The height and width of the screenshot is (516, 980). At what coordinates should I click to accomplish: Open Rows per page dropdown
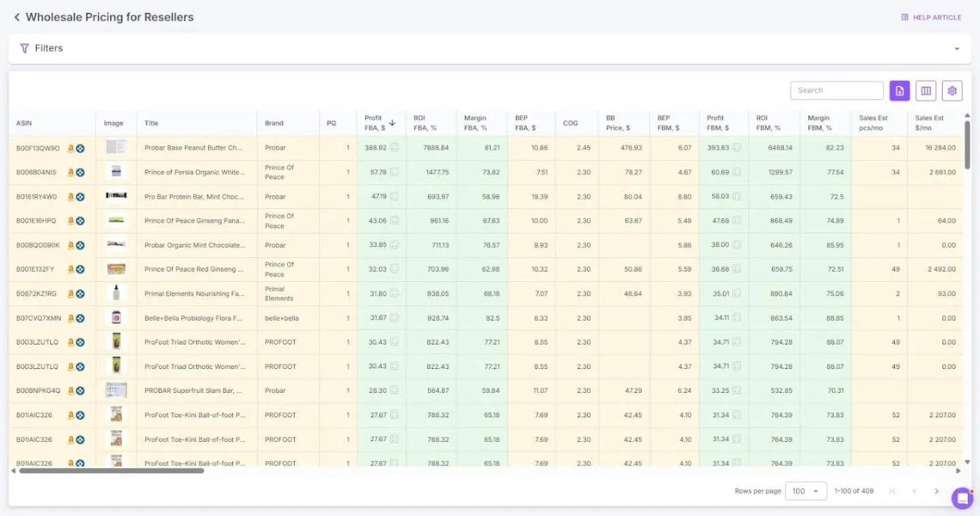click(x=806, y=491)
